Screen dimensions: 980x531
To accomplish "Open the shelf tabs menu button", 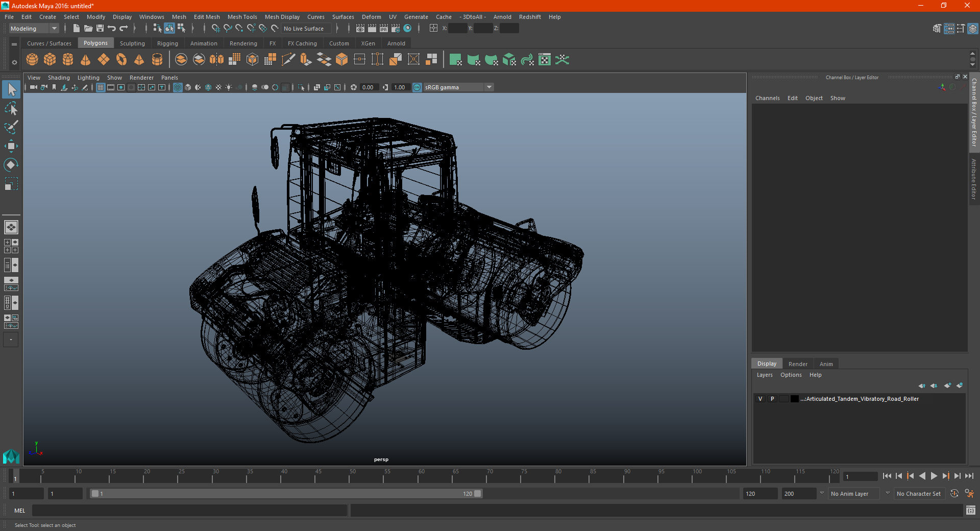I will point(14,44).
